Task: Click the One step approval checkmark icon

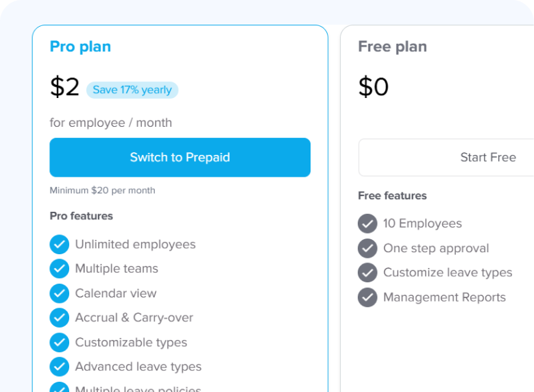Action: (367, 248)
